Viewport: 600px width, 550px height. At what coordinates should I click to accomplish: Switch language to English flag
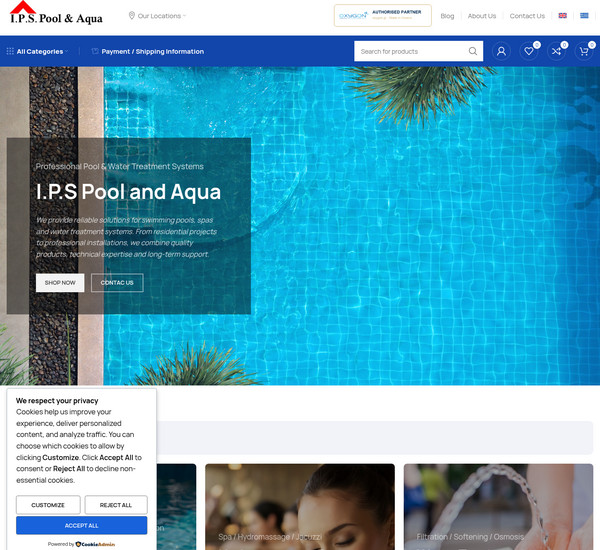pos(562,16)
